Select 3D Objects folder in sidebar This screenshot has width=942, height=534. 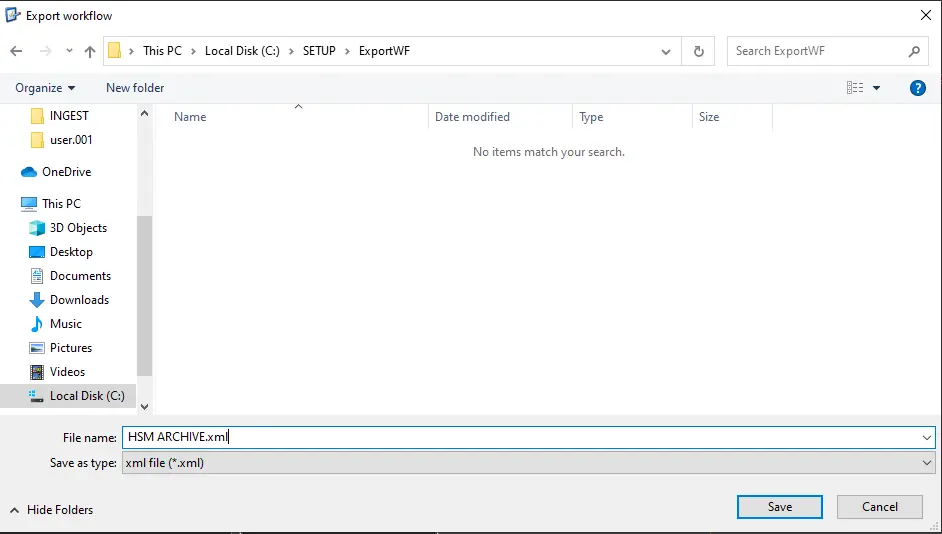(x=78, y=228)
